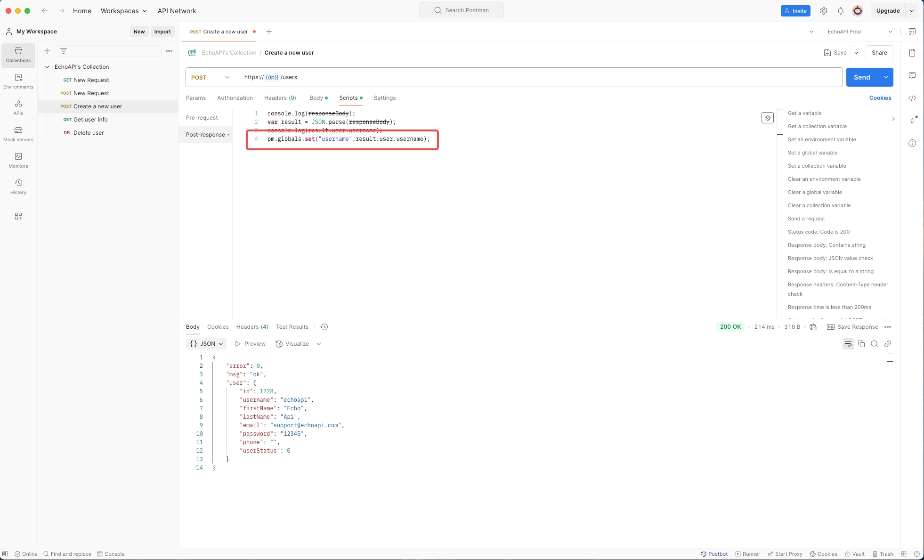Click the Preview button
The width and height of the screenshot is (924, 560).
[x=251, y=344]
